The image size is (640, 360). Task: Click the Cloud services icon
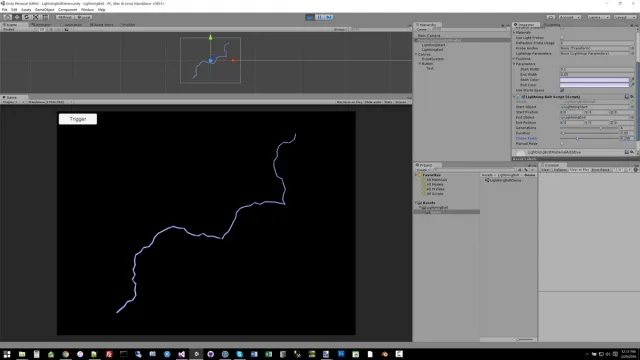tap(551, 17)
